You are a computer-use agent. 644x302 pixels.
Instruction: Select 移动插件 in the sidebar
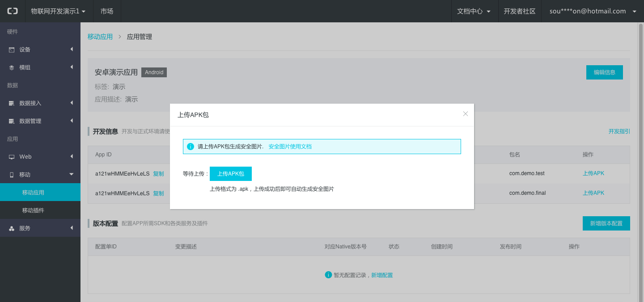pos(33,210)
